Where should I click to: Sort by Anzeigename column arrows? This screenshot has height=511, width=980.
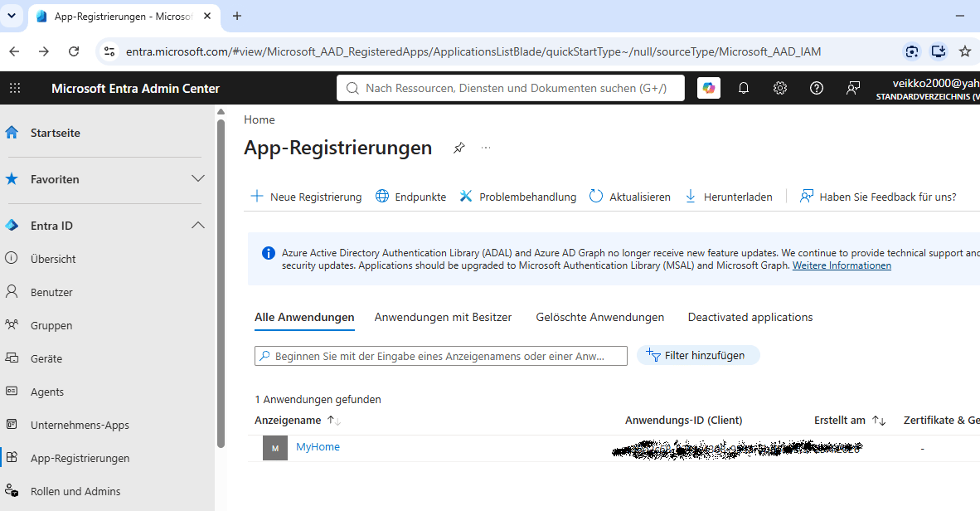click(x=334, y=421)
